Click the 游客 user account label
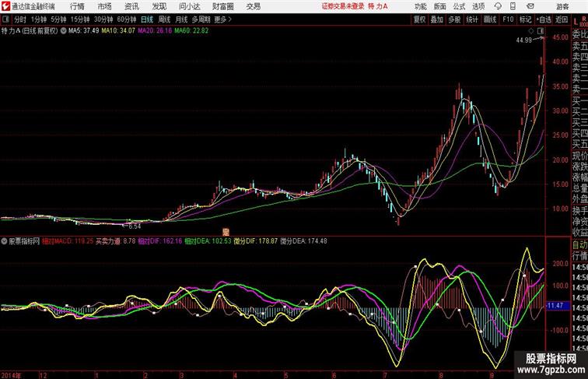The width and height of the screenshot is (588, 379). click(x=562, y=6)
